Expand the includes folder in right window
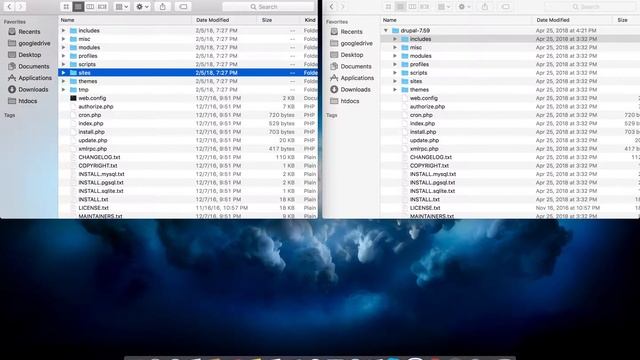 395,39
